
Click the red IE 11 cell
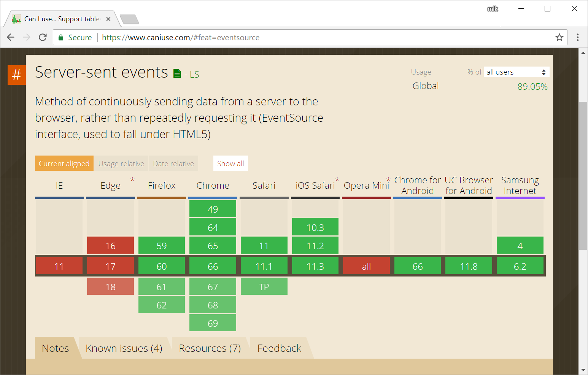59,266
